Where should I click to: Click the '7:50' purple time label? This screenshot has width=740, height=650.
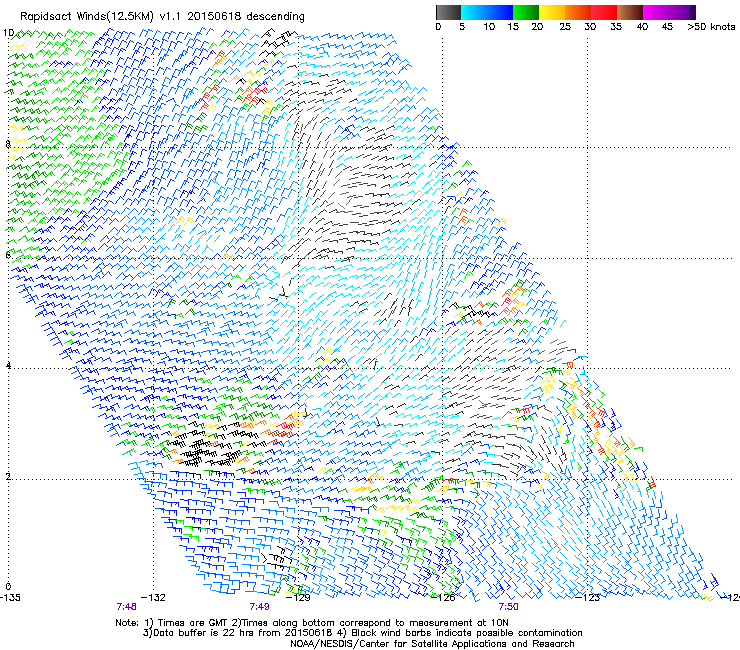[508, 607]
